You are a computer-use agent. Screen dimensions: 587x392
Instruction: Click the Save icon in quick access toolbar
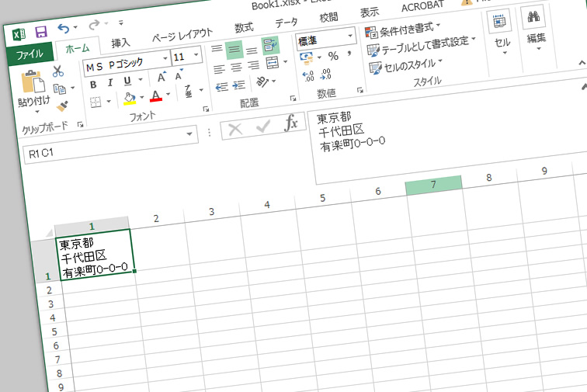pyautogui.click(x=40, y=32)
